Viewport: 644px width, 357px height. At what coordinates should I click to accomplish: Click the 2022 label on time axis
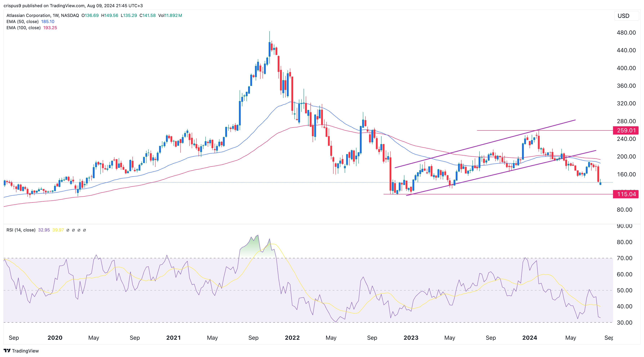click(292, 338)
